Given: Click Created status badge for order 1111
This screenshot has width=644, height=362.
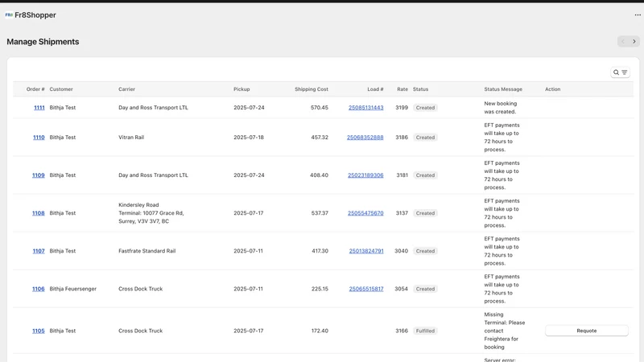Looking at the screenshot, I should coord(425,108).
